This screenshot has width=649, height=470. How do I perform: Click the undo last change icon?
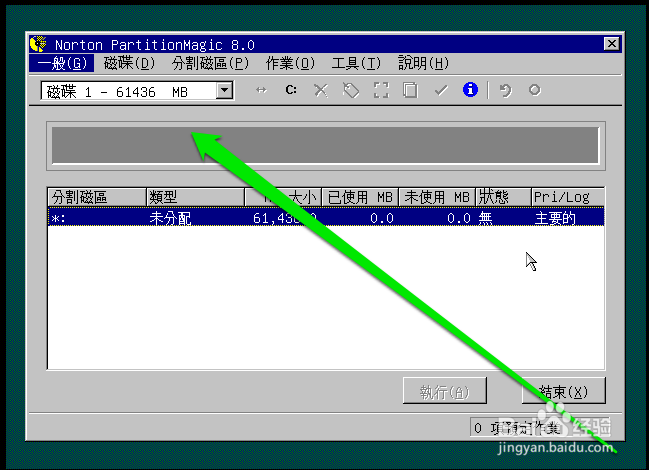pyautogui.click(x=505, y=90)
